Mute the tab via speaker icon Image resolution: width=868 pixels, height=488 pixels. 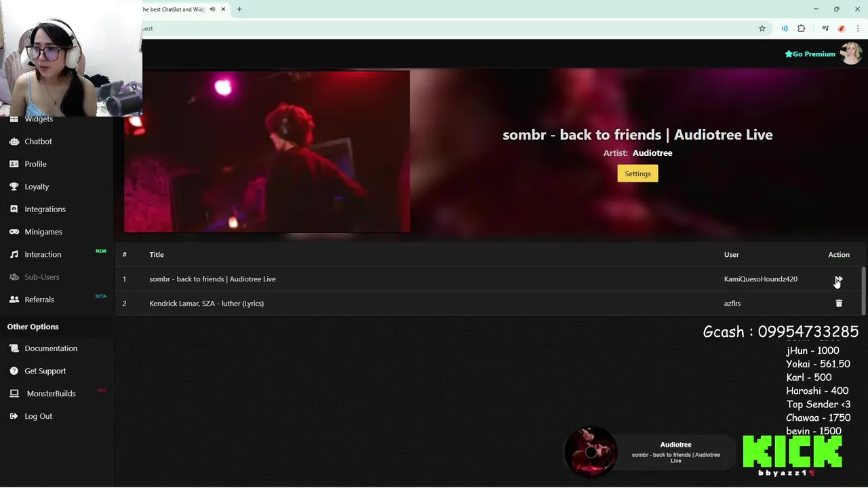pos(212,9)
